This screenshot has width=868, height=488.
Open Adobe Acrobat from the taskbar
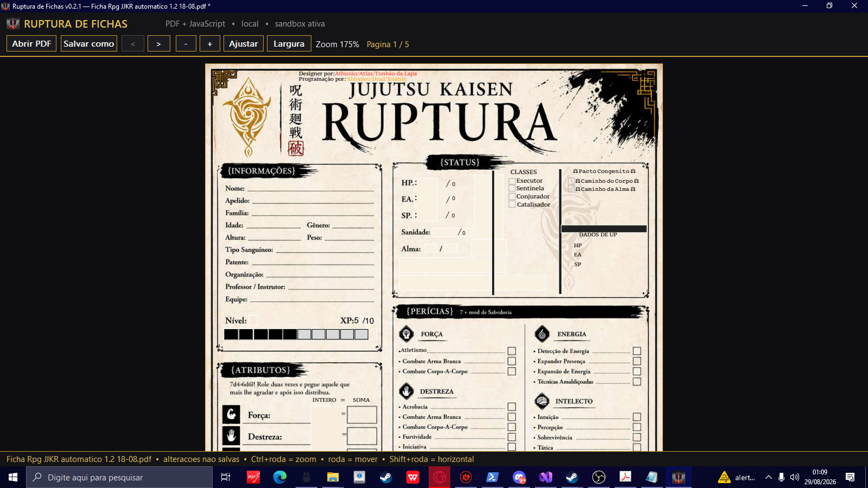(626, 477)
